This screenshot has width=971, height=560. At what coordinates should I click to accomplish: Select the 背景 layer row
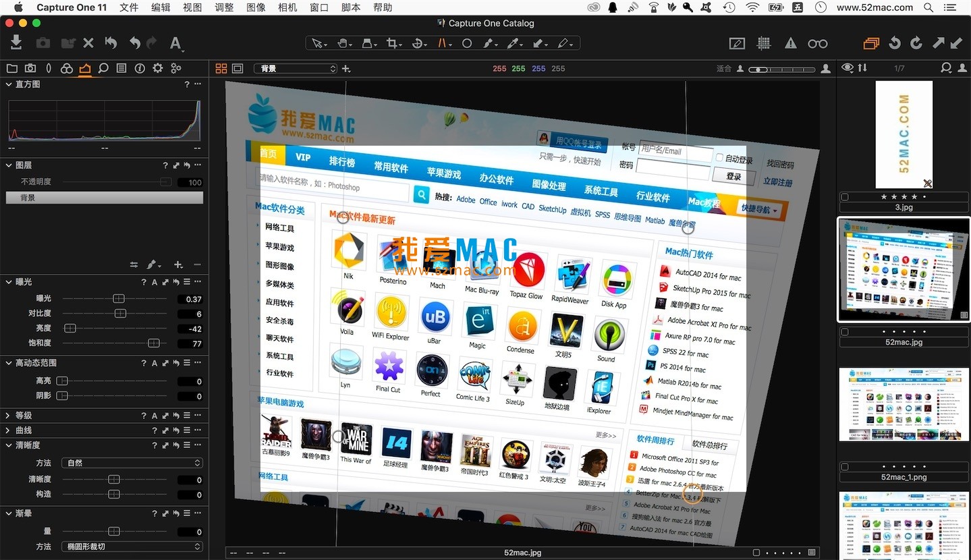(105, 198)
